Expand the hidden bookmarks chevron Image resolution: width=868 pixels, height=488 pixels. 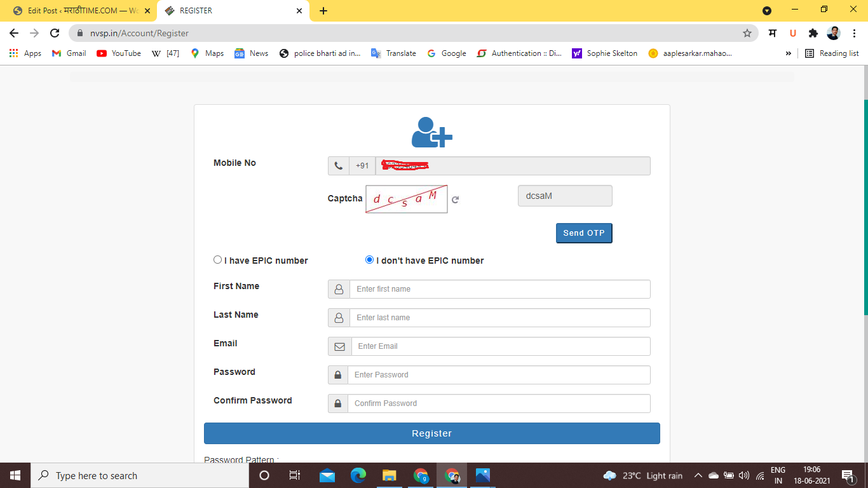click(788, 53)
